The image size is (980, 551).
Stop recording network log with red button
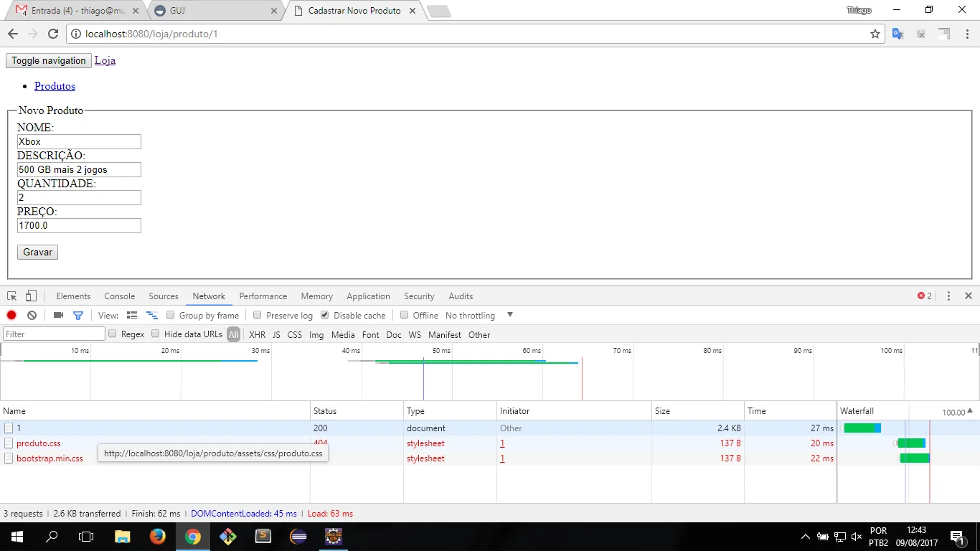coord(11,315)
